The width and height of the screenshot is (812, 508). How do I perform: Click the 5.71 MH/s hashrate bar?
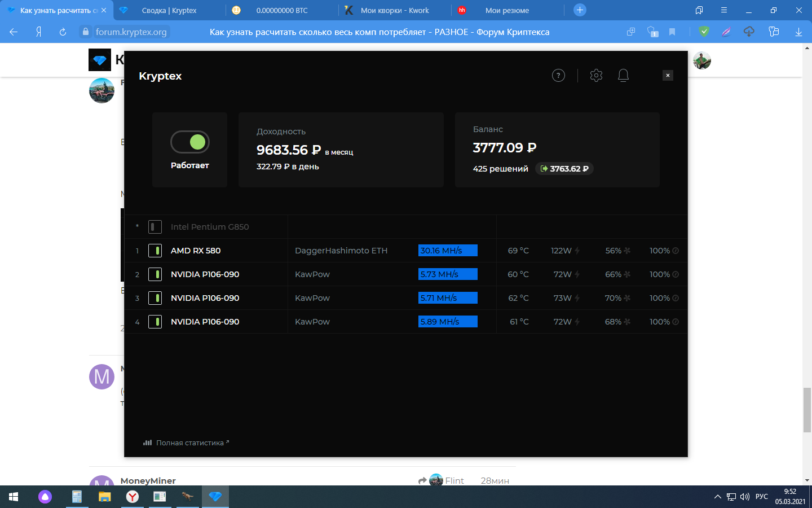pyautogui.click(x=448, y=298)
